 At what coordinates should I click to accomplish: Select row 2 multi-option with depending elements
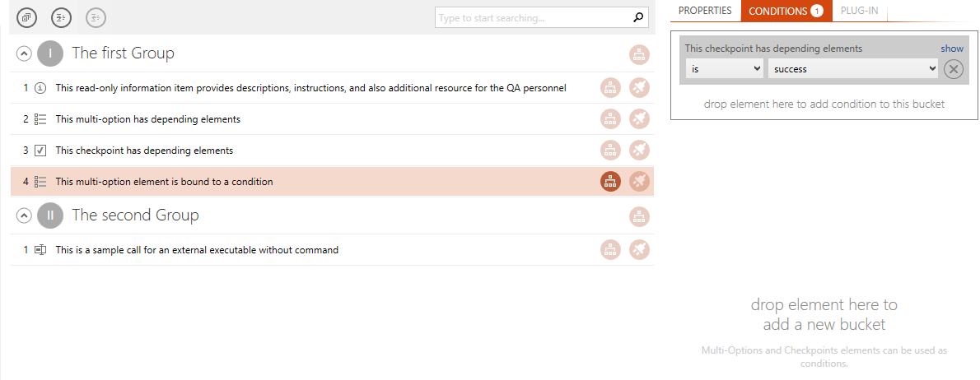point(333,119)
